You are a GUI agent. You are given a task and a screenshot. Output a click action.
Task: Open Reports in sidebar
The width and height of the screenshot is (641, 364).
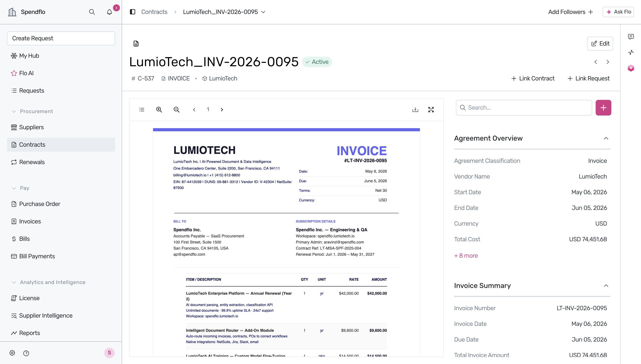61,333
